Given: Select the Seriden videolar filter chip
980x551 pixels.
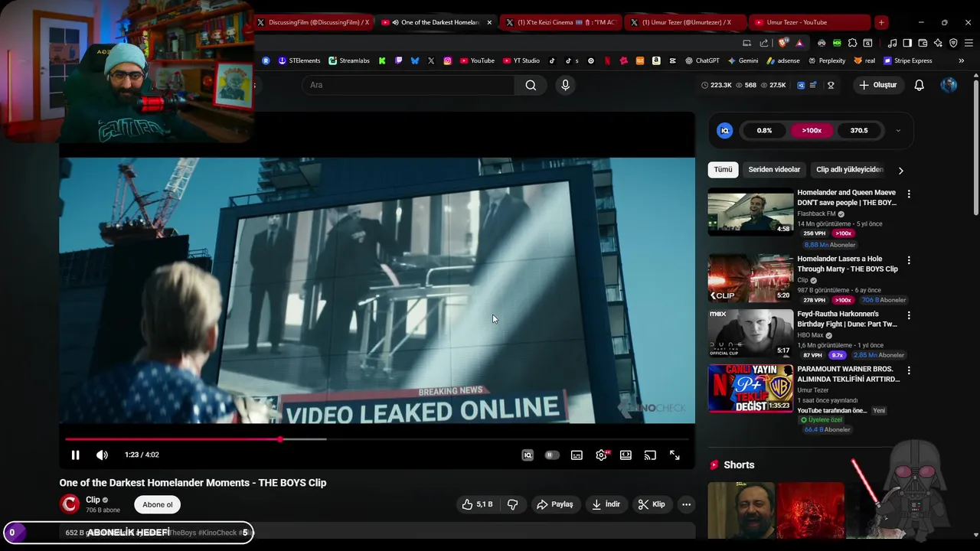Looking at the screenshot, I should point(774,169).
